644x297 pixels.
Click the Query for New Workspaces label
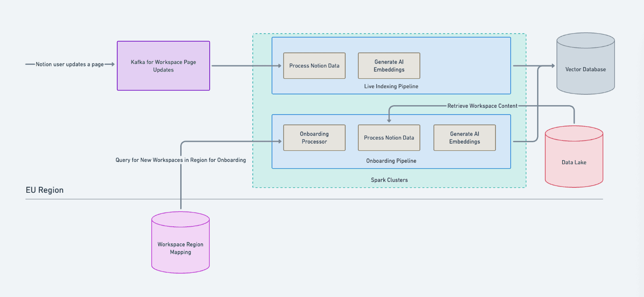[181, 160]
